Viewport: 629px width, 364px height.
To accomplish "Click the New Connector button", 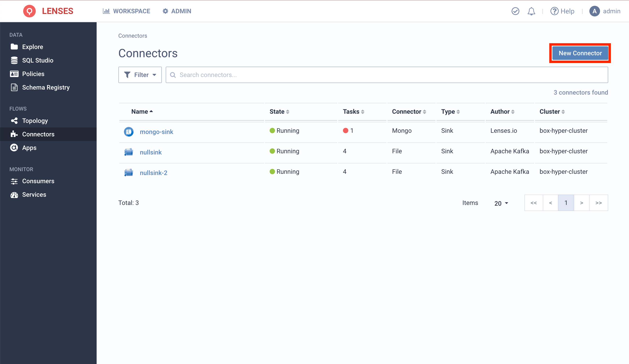I will click(x=579, y=53).
